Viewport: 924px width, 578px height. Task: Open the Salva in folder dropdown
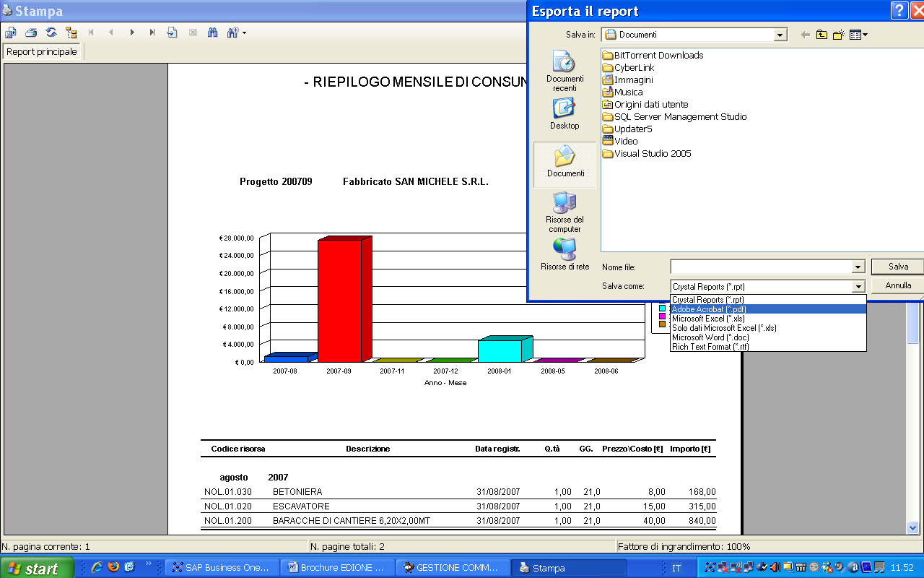click(780, 35)
